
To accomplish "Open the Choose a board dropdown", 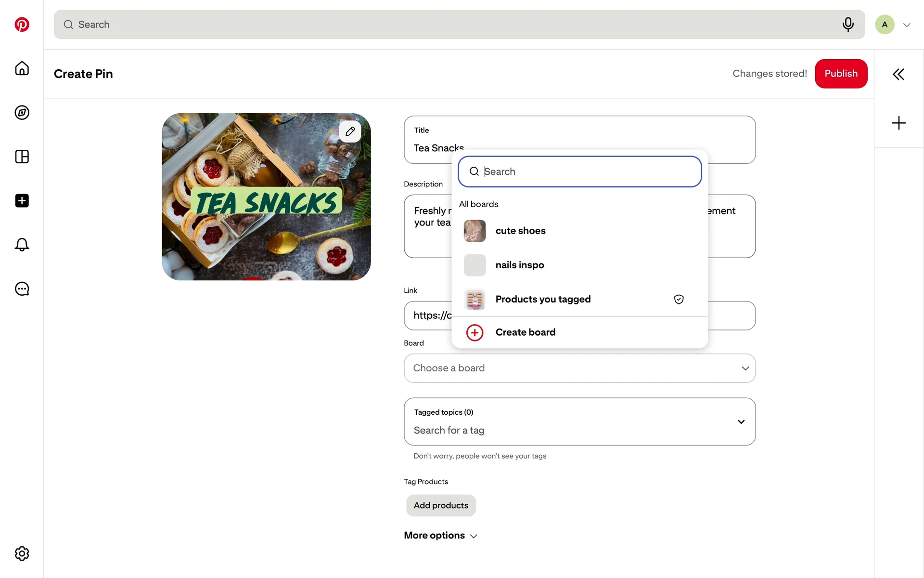I will click(x=579, y=368).
